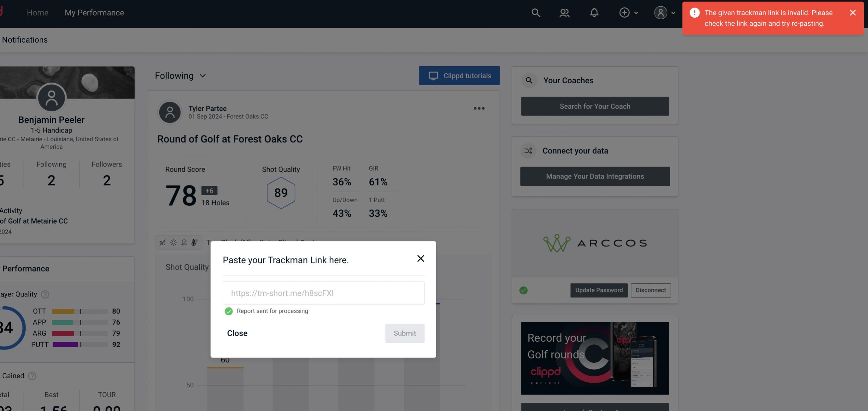868x411 pixels.
Task: Click the notifications bell icon
Action: (594, 12)
